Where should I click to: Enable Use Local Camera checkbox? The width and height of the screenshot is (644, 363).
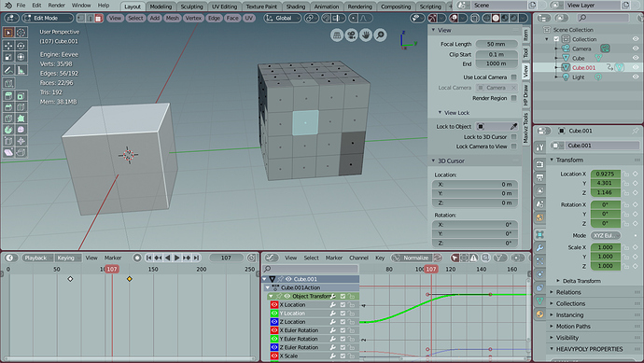pyautogui.click(x=513, y=77)
